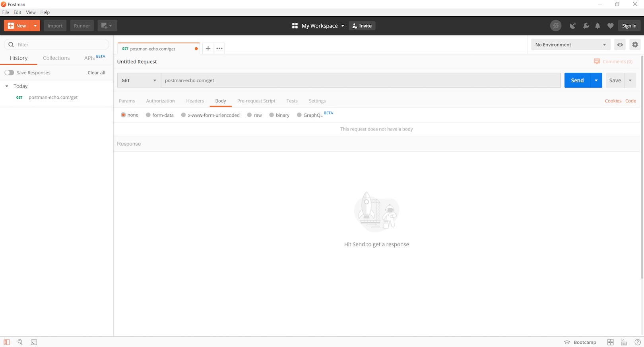The image size is (644, 347).
Task: Open the Params tab
Action: pos(127,101)
